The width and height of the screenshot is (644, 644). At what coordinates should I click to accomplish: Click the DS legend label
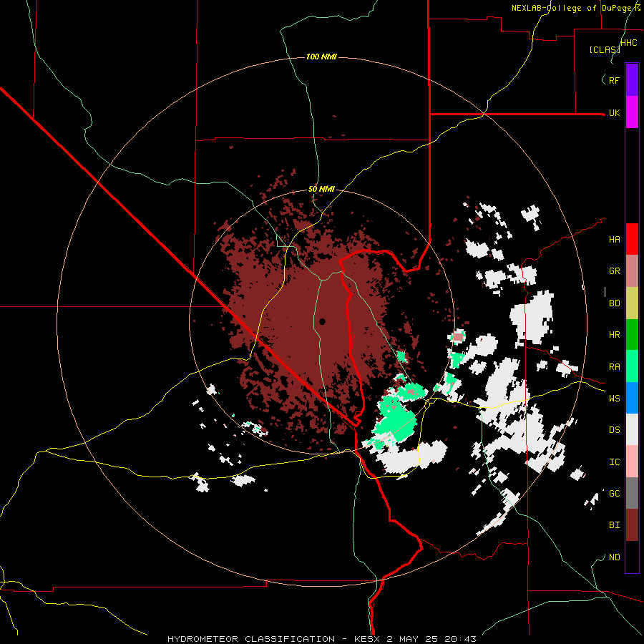[614, 430]
